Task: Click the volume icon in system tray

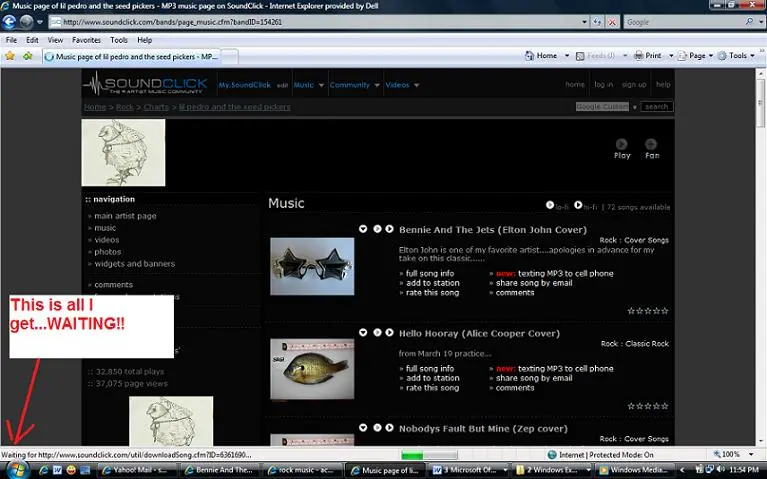Action: tap(721, 470)
